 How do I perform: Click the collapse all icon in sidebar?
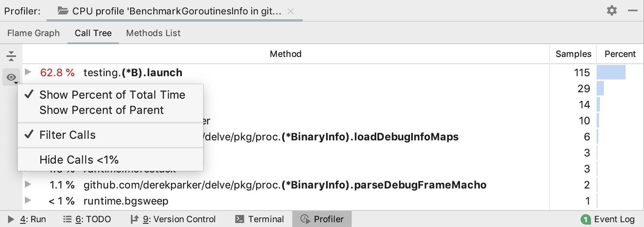(11, 56)
